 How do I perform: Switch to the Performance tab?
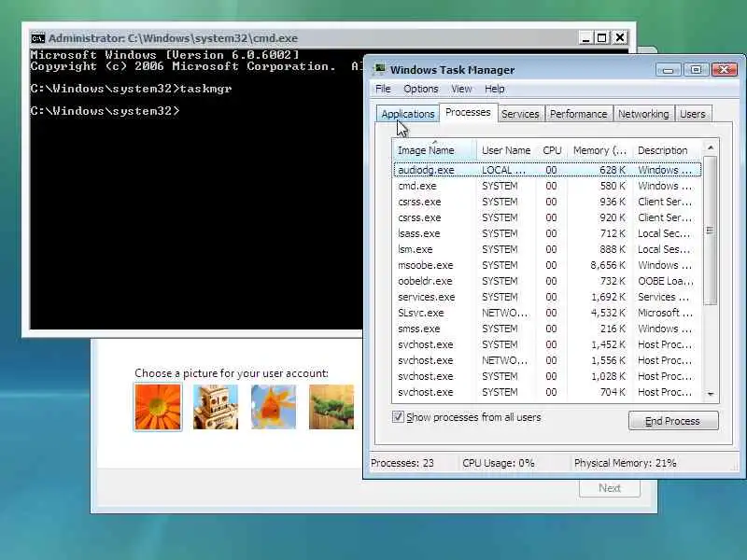point(578,114)
